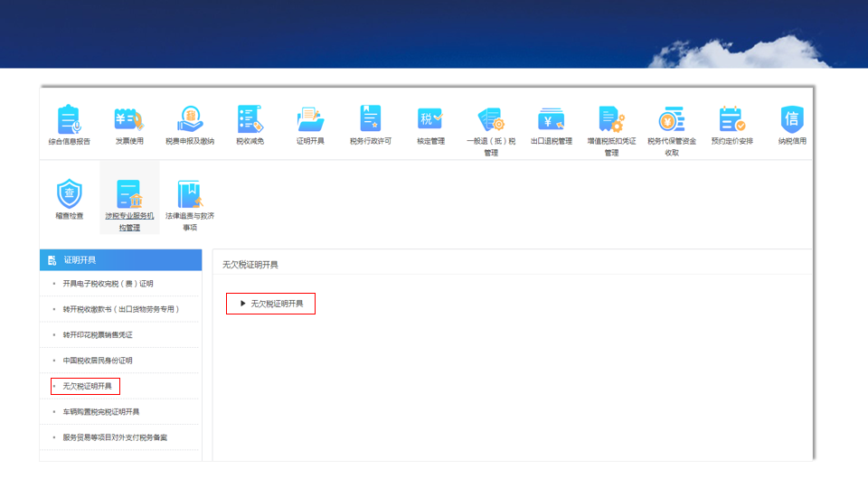
Task: Select the 涉税专业服务机构管理 icon
Action: (x=129, y=193)
